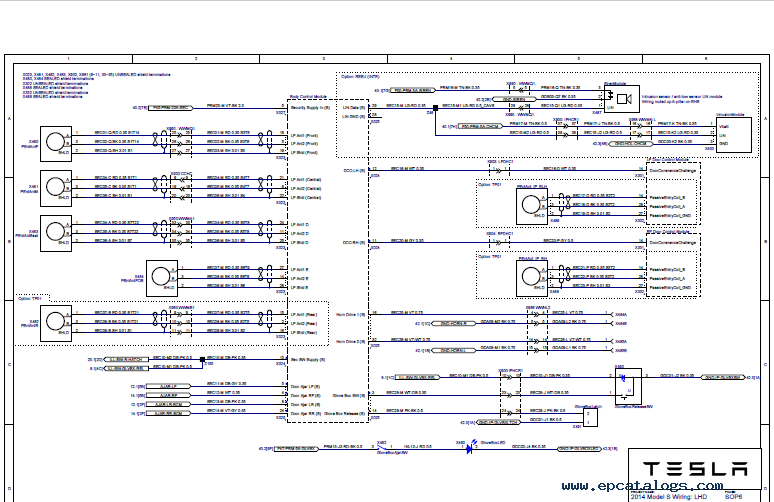Click the Horn Drive 1 (R) label
Screen dimensions: 774x502
(x=350, y=314)
